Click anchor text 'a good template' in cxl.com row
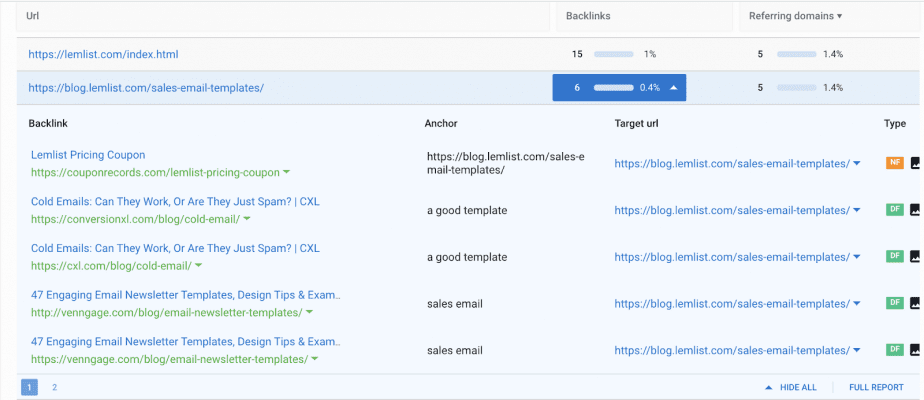Viewport: 924px width, 400px height. [467, 257]
